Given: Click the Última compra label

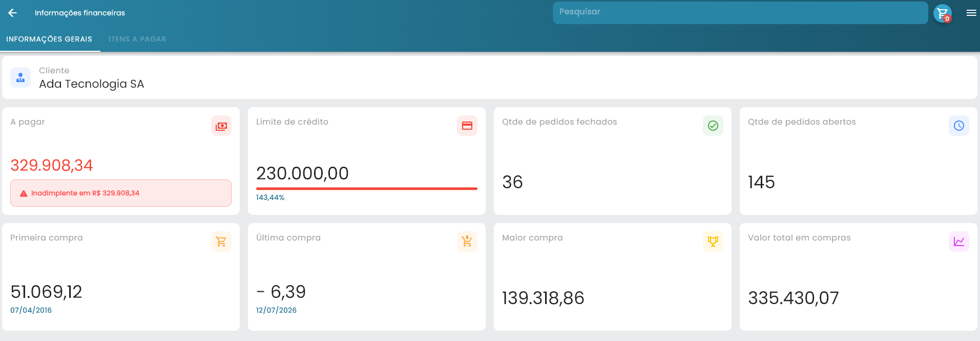Looking at the screenshot, I should [x=288, y=237].
